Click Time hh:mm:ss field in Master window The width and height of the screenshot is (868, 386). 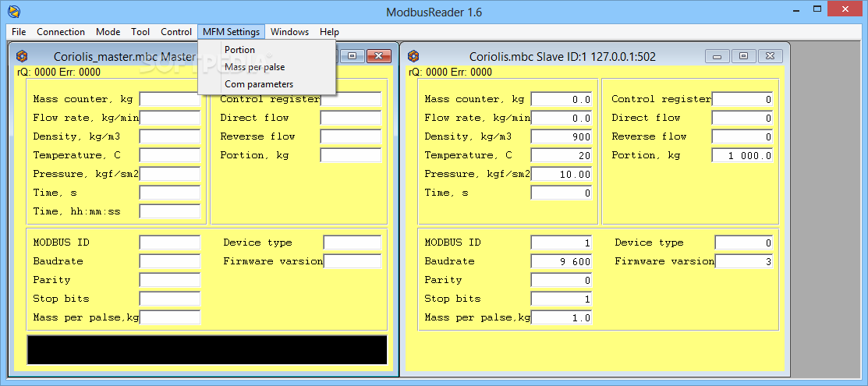click(170, 211)
